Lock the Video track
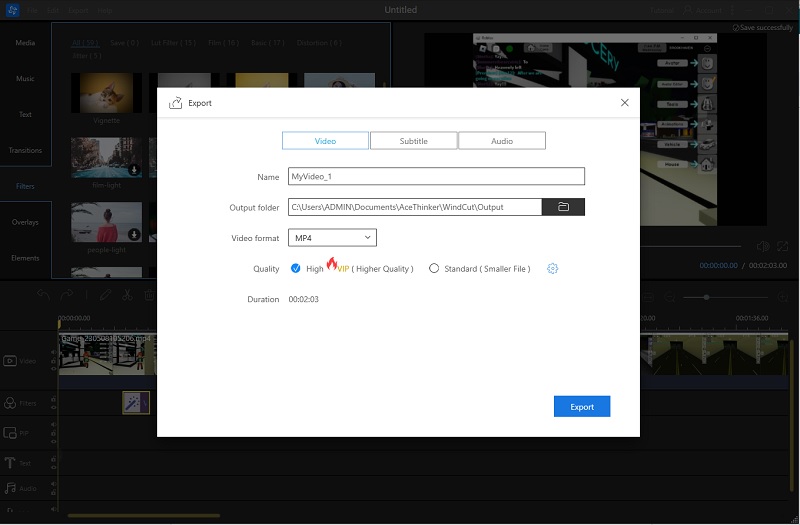800x525 pixels. 54,361
